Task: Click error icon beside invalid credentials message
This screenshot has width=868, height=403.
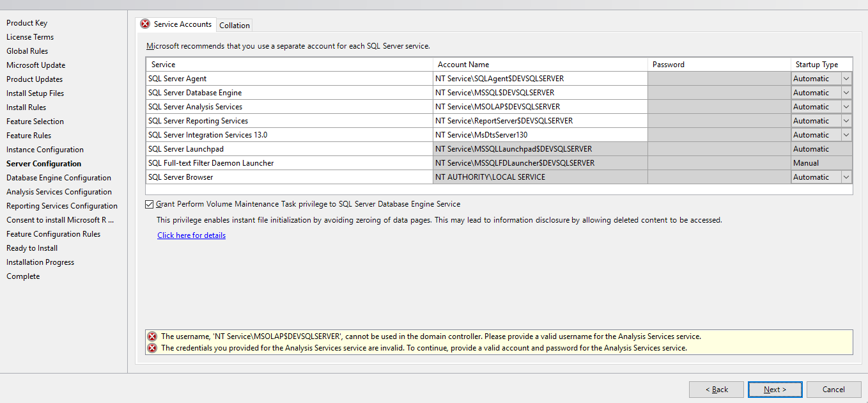Action: (152, 348)
